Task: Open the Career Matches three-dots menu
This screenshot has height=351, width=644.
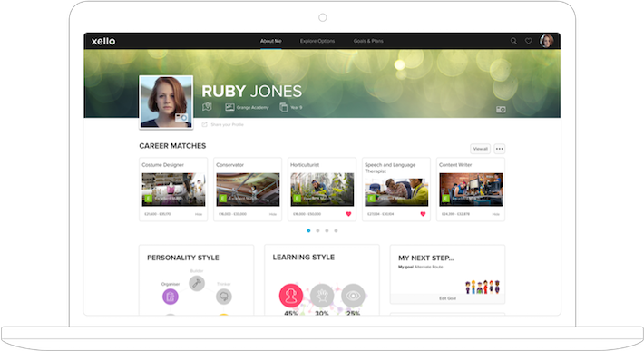Action: (500, 149)
